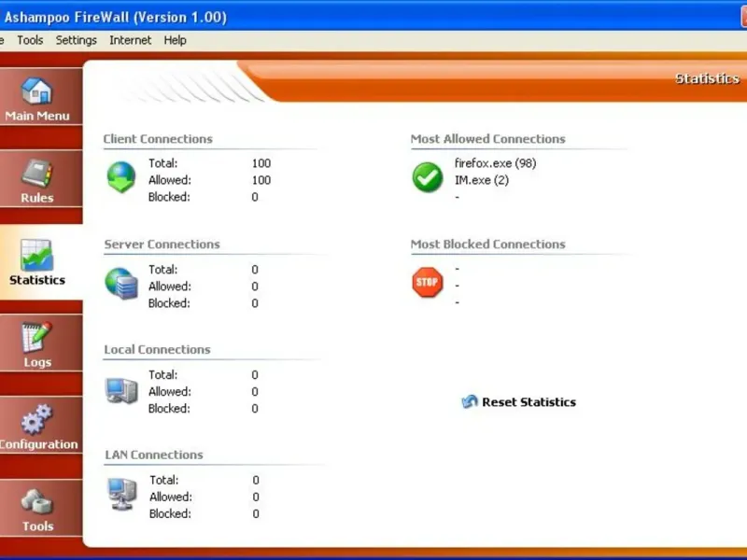The width and height of the screenshot is (747, 560).
Task: Click Server Connections Allowed label
Action: click(x=170, y=287)
